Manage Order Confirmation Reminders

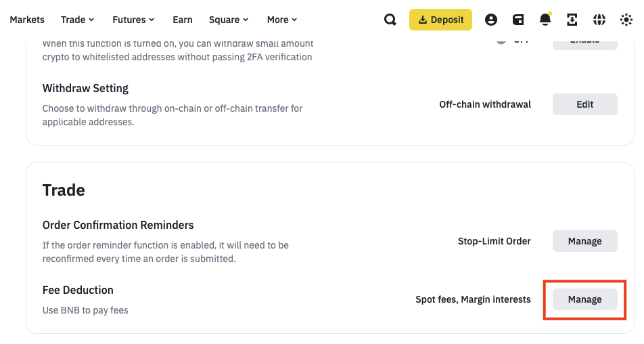(585, 241)
